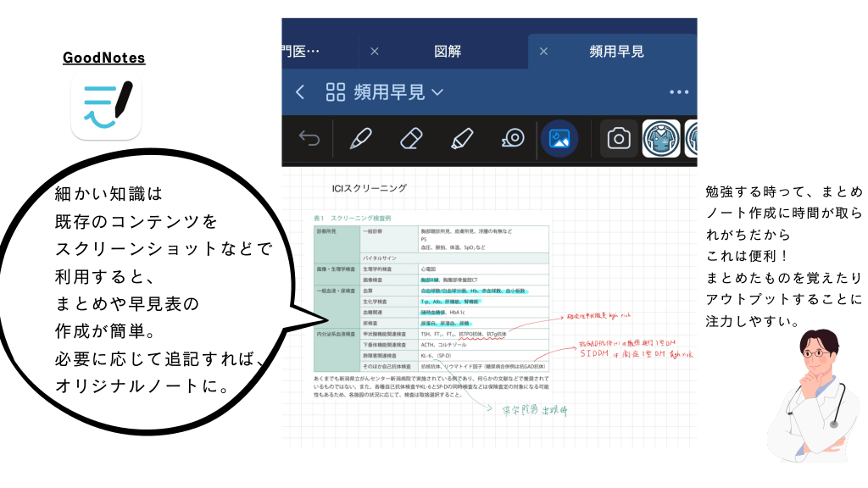This screenshot has height=488, width=868.
Task: Expand the 頻用早見 title dropdown
Action: pyautogui.click(x=437, y=92)
